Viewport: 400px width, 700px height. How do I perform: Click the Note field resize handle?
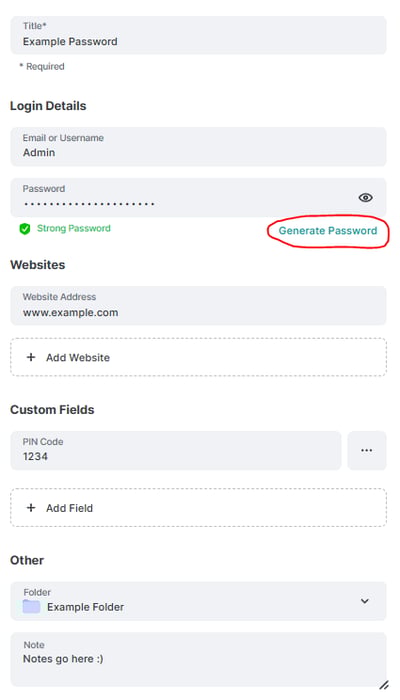[383, 685]
